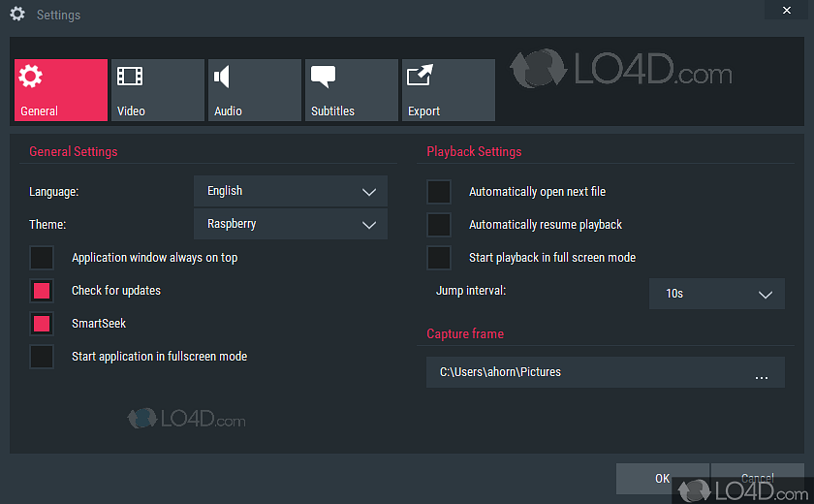The height and width of the screenshot is (504, 814).
Task: Click the capture frame path field
Action: coord(581,372)
